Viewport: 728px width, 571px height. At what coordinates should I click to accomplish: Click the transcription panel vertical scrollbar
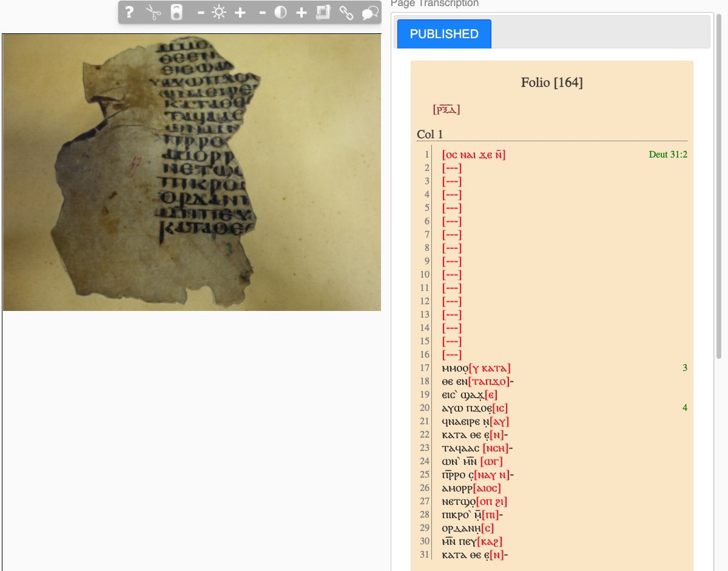[719, 182]
